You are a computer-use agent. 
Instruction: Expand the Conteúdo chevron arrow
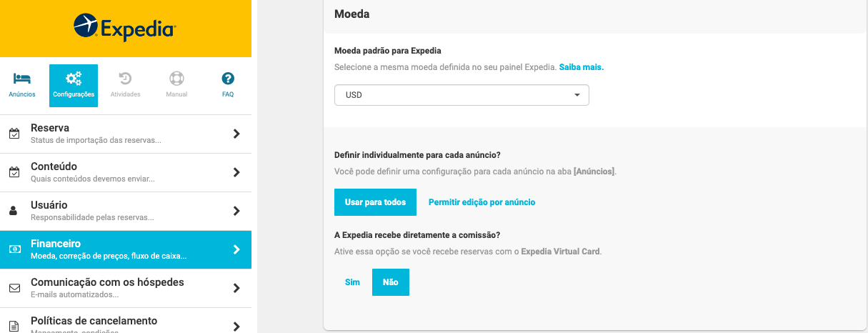236,172
